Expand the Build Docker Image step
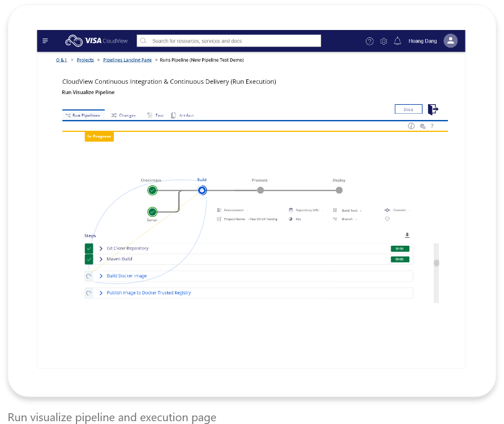The height and width of the screenshot is (424, 504). tap(101, 276)
